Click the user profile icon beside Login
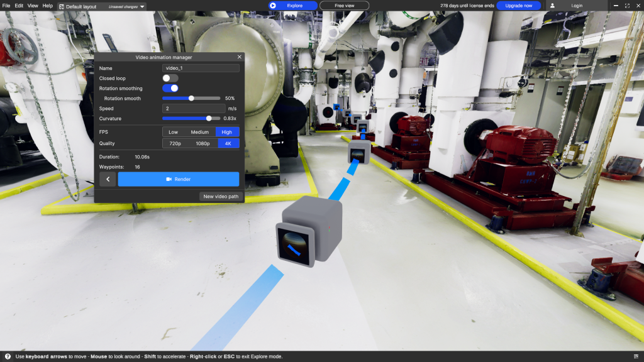The image size is (644, 362). click(x=552, y=6)
